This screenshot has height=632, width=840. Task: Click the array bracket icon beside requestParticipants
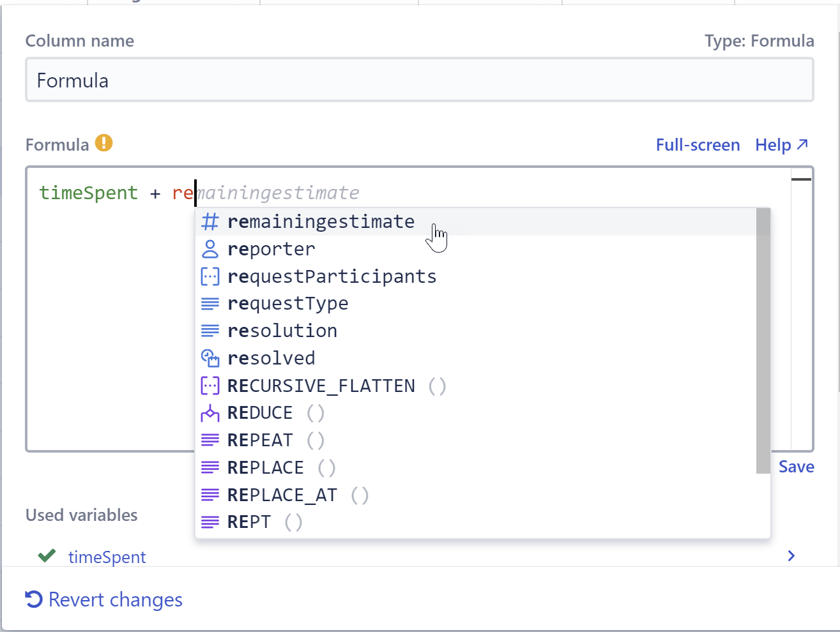210,276
